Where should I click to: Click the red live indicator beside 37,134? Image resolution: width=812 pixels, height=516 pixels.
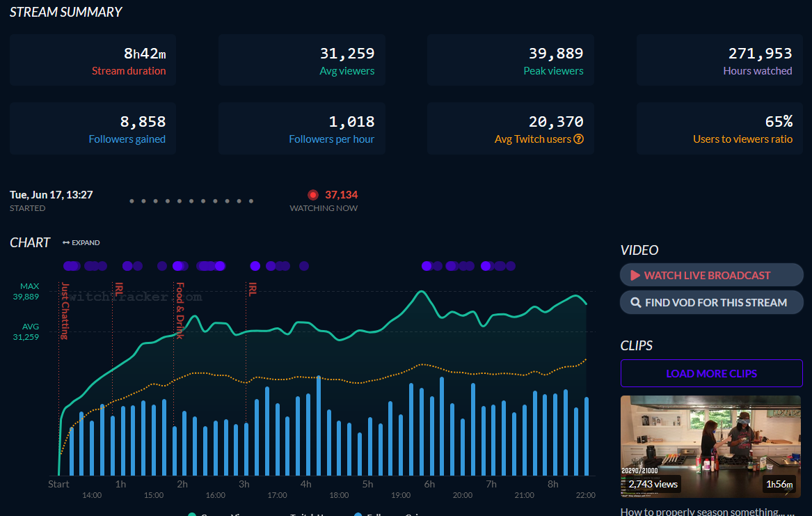(x=313, y=195)
